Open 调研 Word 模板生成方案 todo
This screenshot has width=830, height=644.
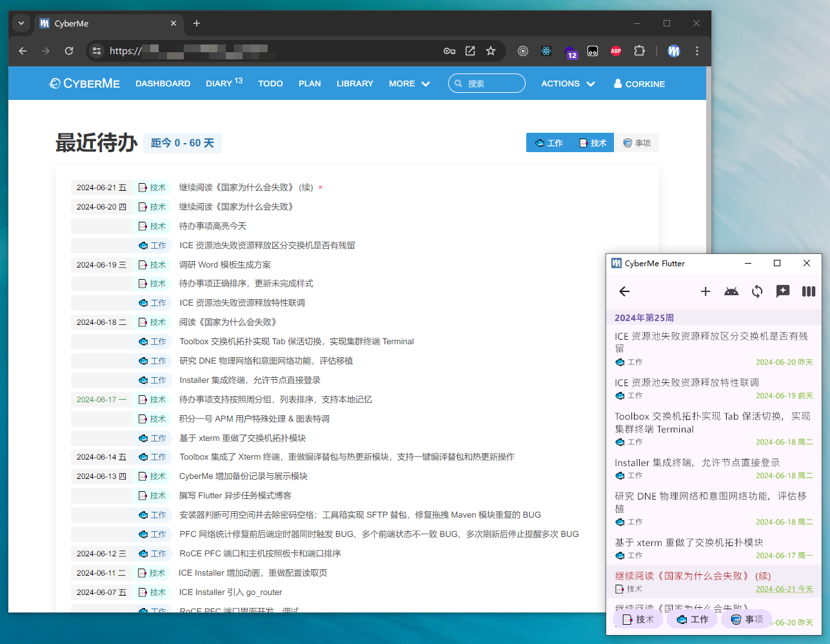pos(224,265)
